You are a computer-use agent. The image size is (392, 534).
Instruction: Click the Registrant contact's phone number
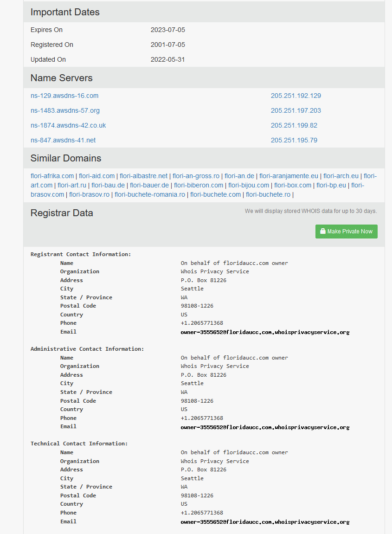click(x=202, y=323)
